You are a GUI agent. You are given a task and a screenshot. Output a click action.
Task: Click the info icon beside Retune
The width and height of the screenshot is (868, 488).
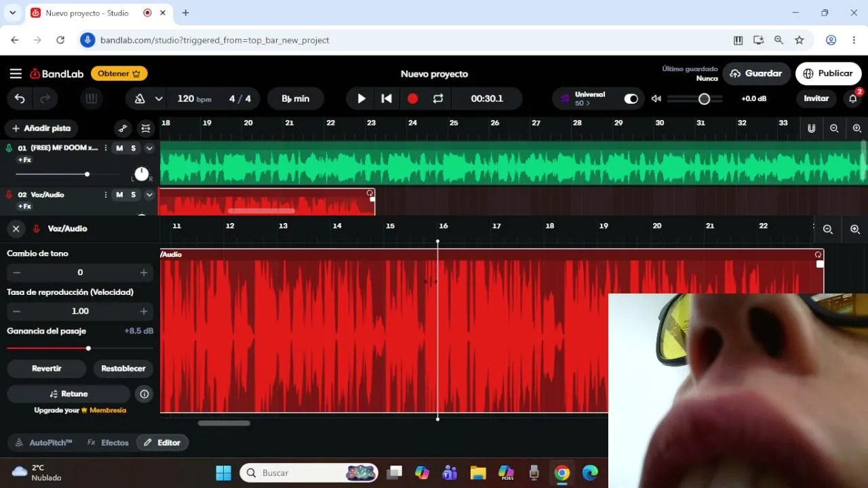coord(144,394)
